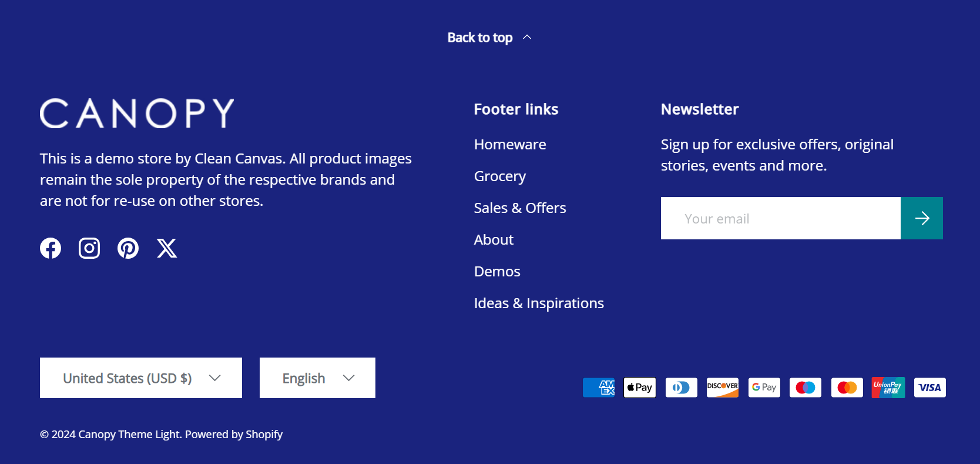Open the Pinterest social icon

pyautogui.click(x=128, y=248)
